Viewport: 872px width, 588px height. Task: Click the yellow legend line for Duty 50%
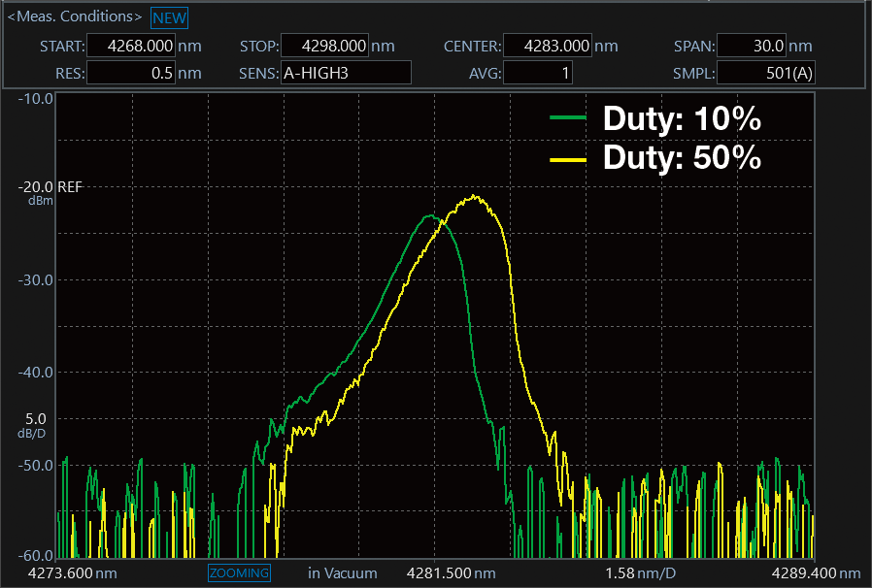click(569, 157)
